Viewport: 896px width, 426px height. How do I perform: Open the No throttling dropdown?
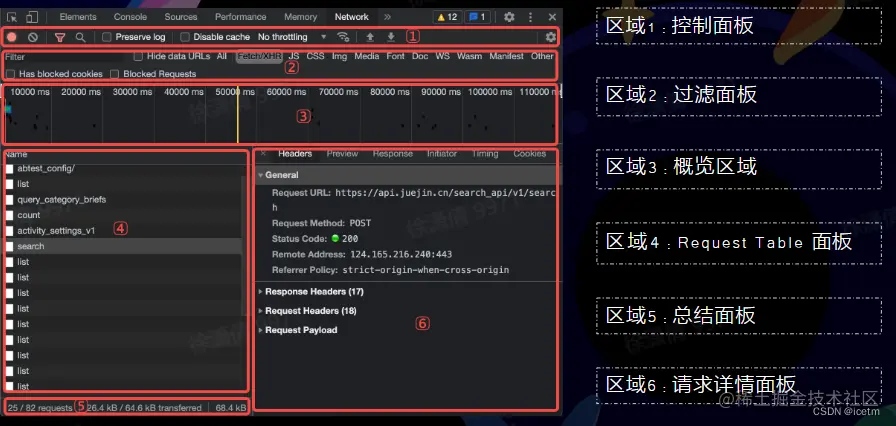[x=293, y=37]
